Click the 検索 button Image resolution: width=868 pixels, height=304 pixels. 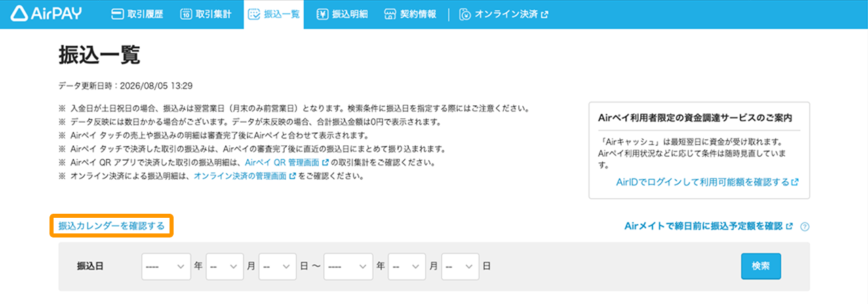[761, 266]
